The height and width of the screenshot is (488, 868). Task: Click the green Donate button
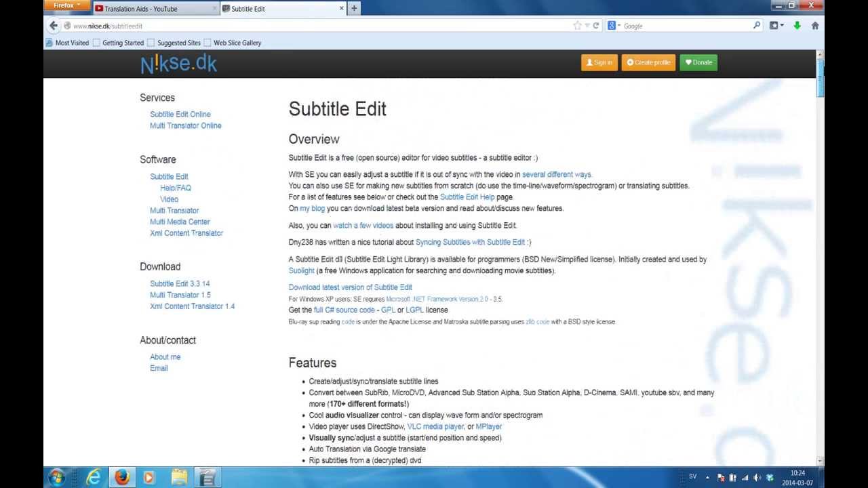(x=698, y=62)
